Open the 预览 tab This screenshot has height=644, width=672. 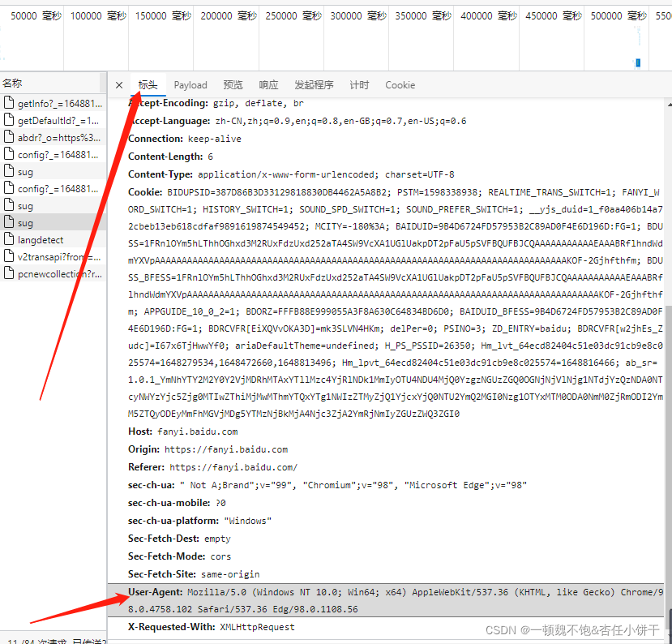pyautogui.click(x=233, y=85)
